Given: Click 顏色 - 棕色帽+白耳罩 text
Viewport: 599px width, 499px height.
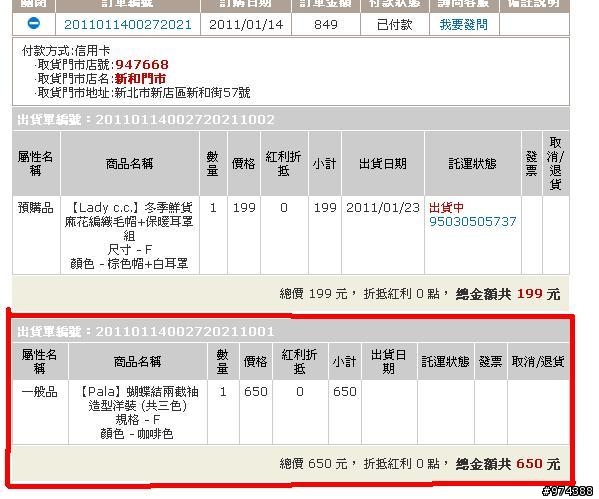Looking at the screenshot, I should click(x=129, y=264).
